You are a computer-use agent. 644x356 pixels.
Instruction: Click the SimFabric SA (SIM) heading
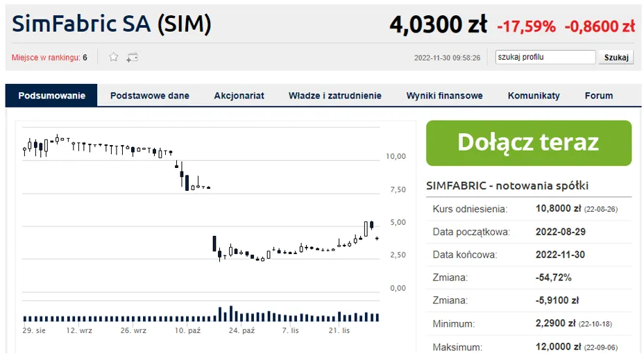pos(112,25)
